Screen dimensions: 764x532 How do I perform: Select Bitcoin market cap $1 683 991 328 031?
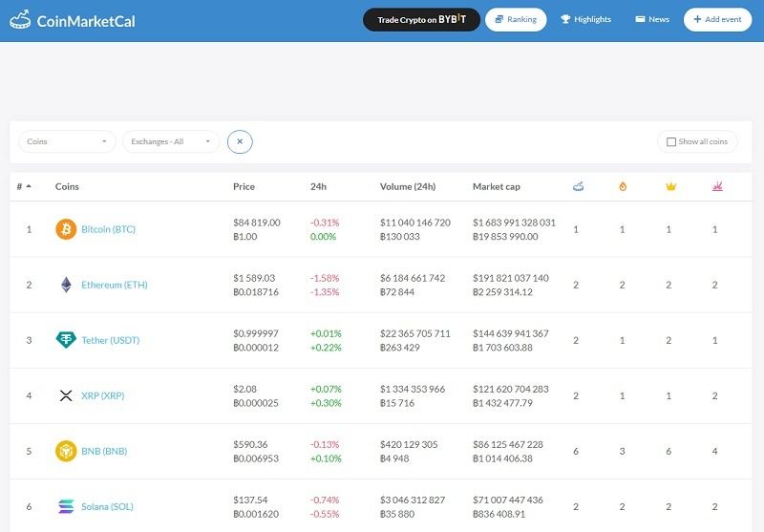click(514, 223)
